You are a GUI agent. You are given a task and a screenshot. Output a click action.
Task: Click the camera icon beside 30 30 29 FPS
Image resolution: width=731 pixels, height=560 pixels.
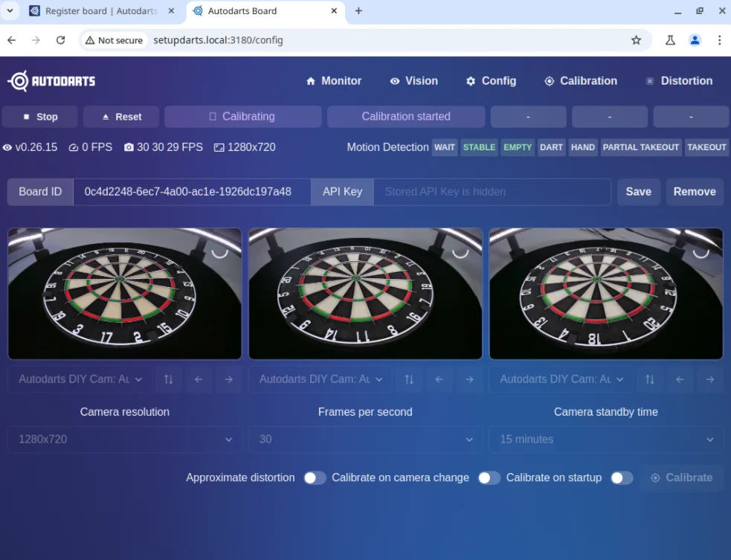pyautogui.click(x=129, y=148)
